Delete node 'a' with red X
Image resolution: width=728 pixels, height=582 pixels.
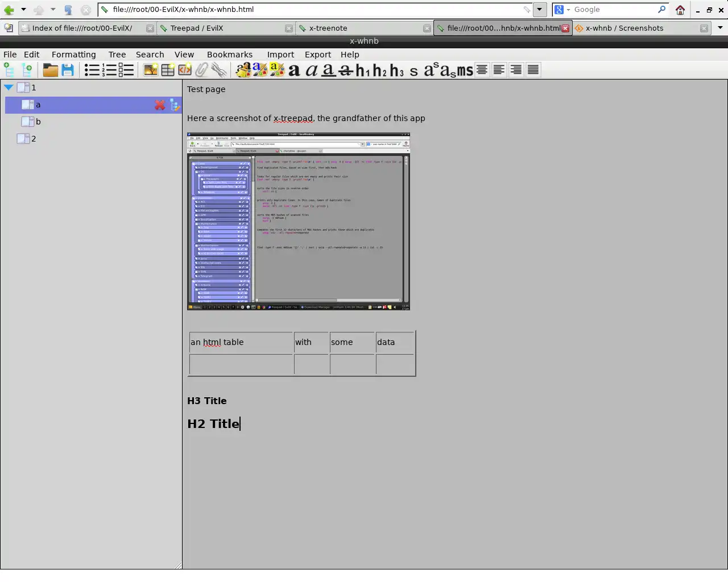160,105
